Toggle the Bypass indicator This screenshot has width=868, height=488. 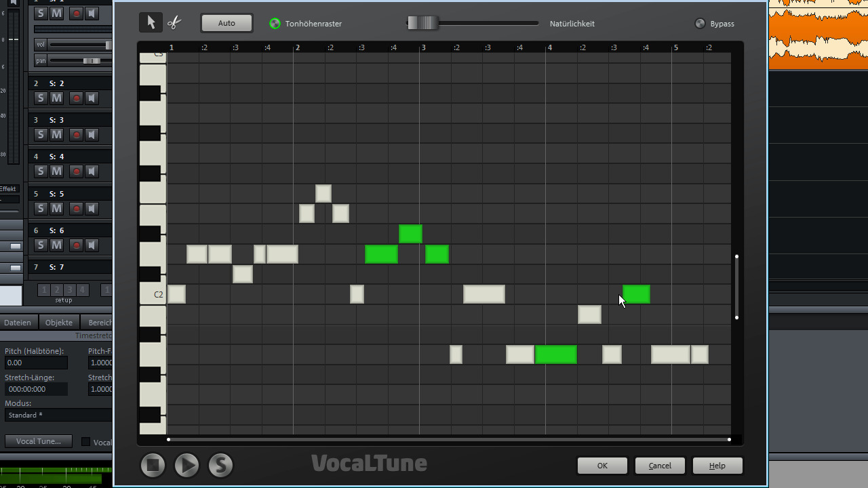701,24
